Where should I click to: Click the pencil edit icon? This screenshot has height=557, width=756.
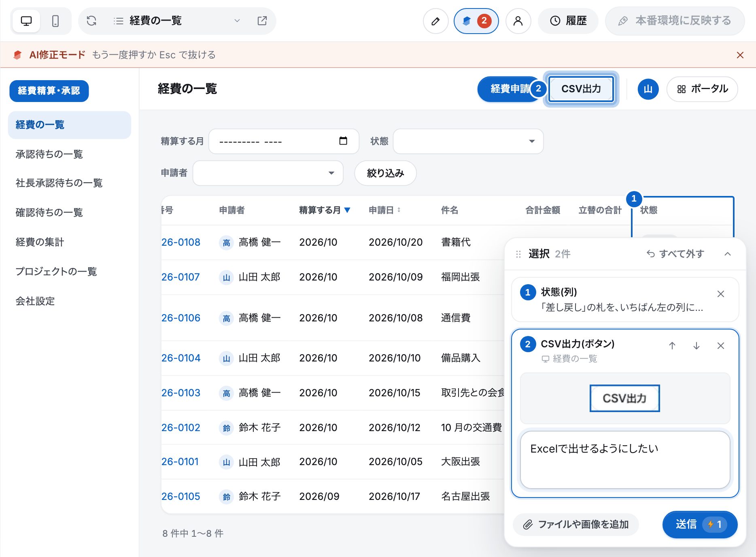pos(435,21)
